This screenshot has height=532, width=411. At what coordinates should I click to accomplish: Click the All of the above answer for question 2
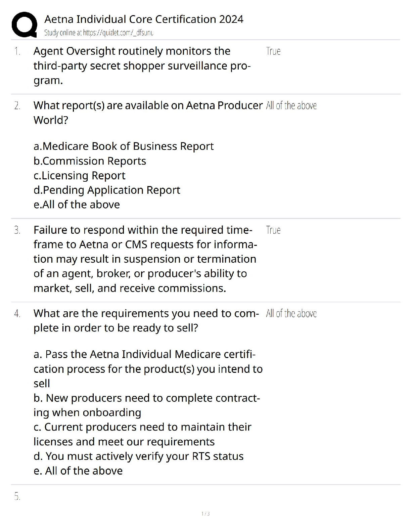(x=291, y=105)
